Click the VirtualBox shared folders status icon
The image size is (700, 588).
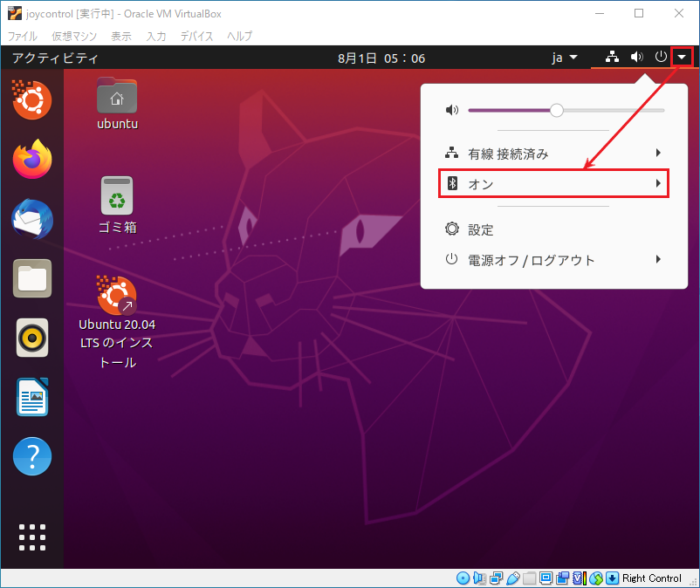tap(530, 578)
